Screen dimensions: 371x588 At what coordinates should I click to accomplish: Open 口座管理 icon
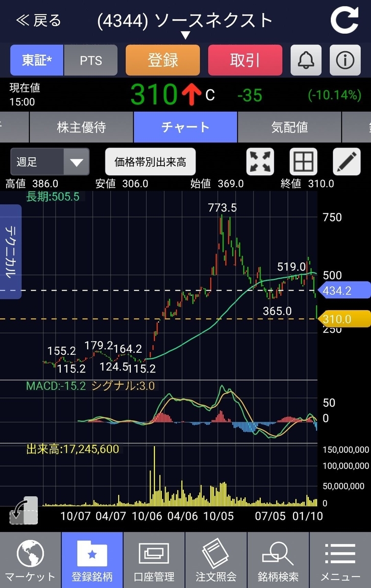tap(154, 560)
